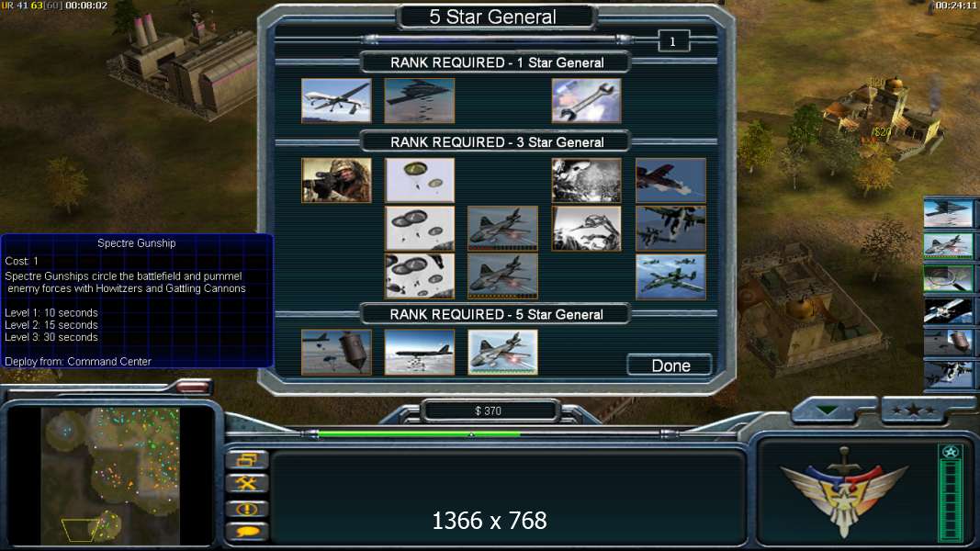Viewport: 980px width, 551px height.
Task: Choose the first Paradrop level icon
Action: tap(420, 180)
